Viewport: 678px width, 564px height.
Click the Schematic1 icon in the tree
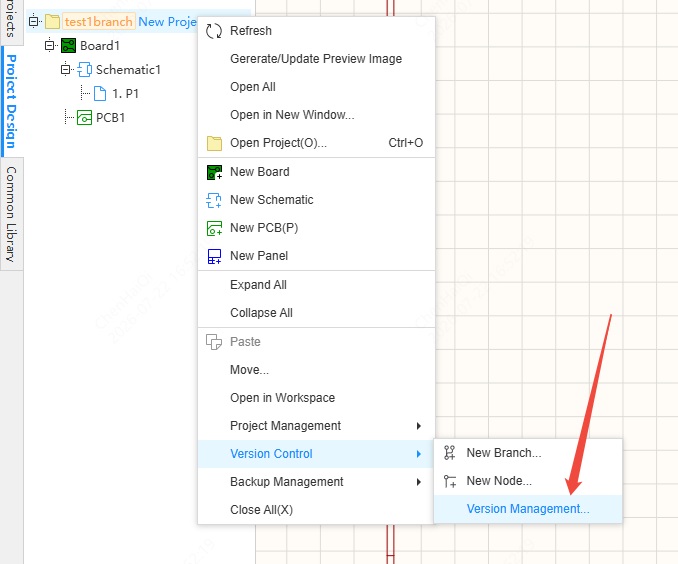point(84,70)
